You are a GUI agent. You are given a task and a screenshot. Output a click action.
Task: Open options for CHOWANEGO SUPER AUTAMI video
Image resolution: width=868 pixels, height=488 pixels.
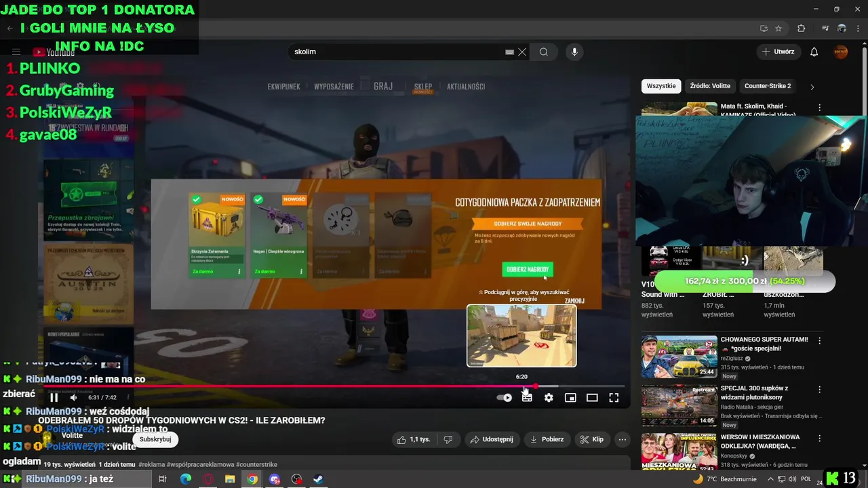coord(819,341)
